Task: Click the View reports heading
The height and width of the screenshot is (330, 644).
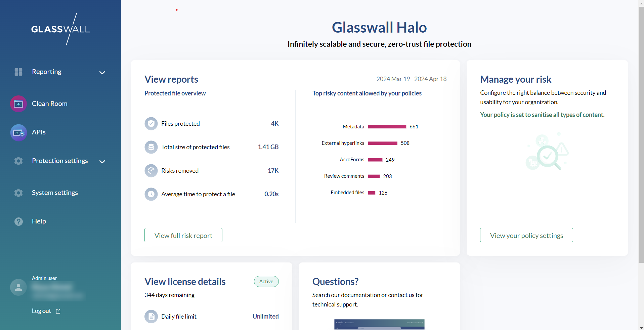Action: pyautogui.click(x=171, y=79)
